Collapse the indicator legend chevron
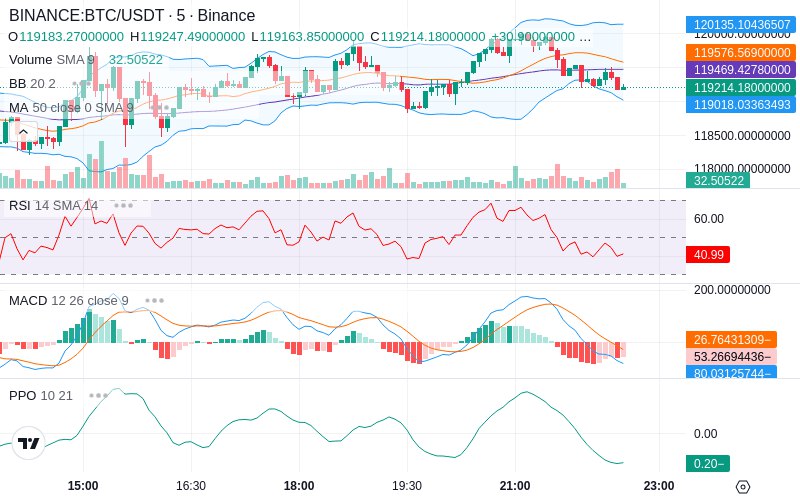 23,132
